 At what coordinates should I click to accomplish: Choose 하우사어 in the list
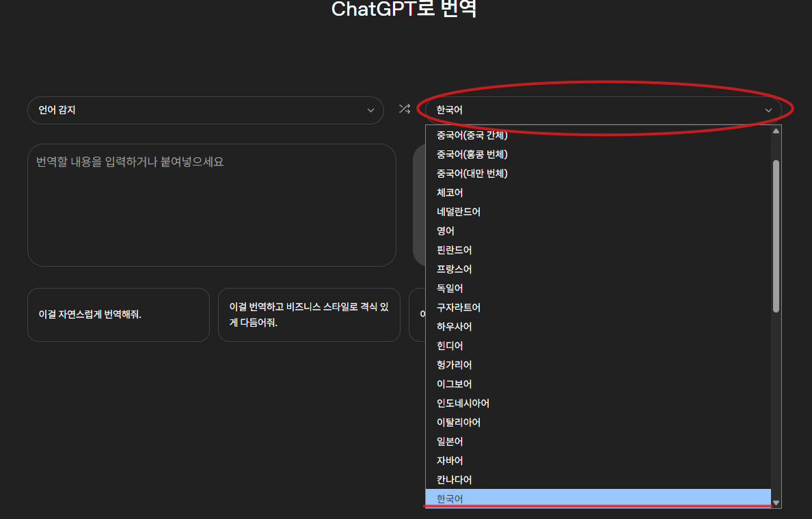point(598,327)
